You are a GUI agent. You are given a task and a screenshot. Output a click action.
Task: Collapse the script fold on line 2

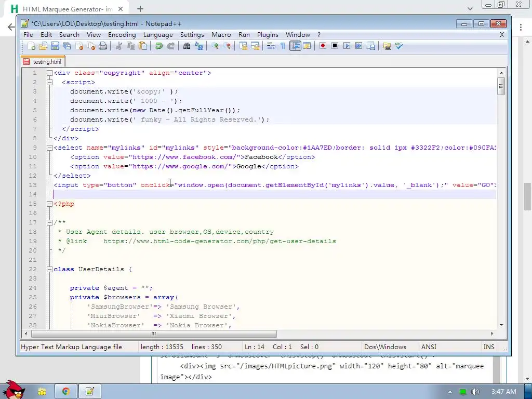pos(49,82)
